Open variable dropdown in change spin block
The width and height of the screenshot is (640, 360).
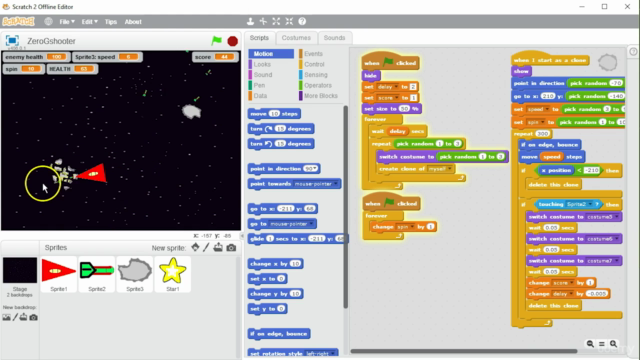[x=413, y=227]
